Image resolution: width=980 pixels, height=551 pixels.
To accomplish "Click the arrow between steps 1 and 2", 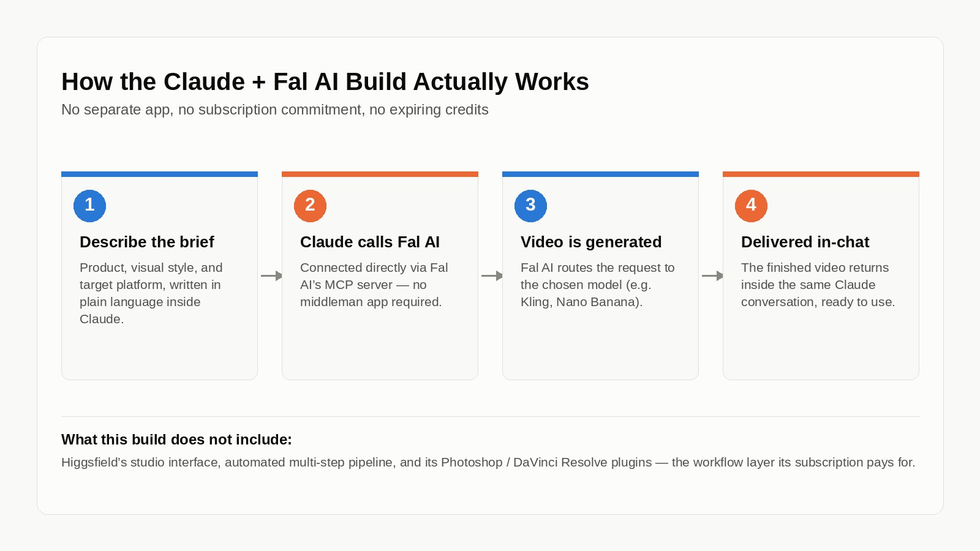I will point(271,276).
